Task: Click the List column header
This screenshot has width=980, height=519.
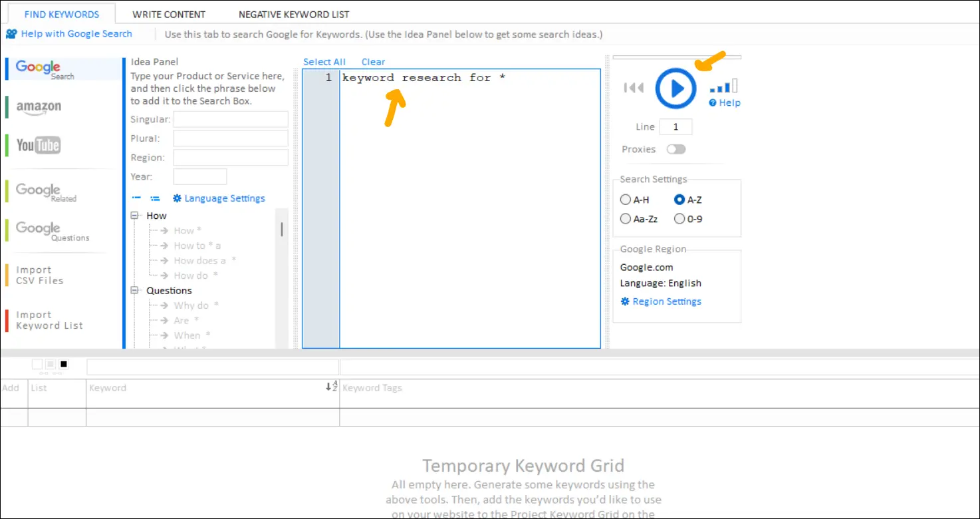Action: pos(39,388)
